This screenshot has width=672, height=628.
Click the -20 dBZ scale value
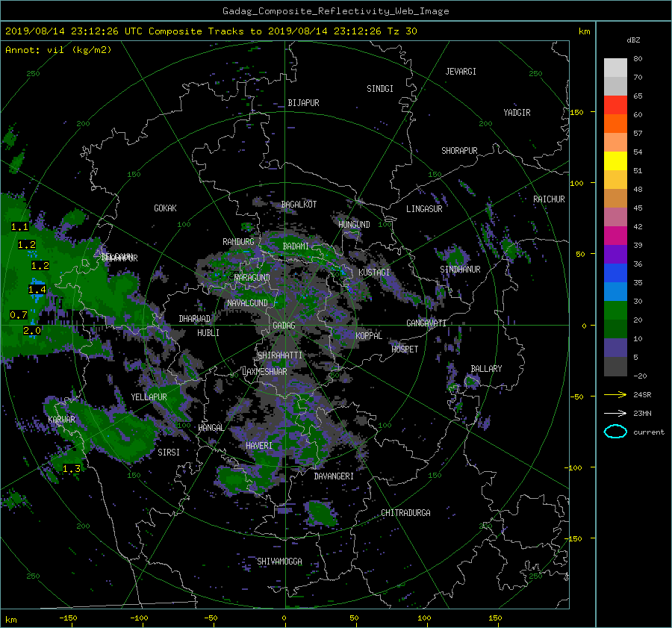(640, 376)
